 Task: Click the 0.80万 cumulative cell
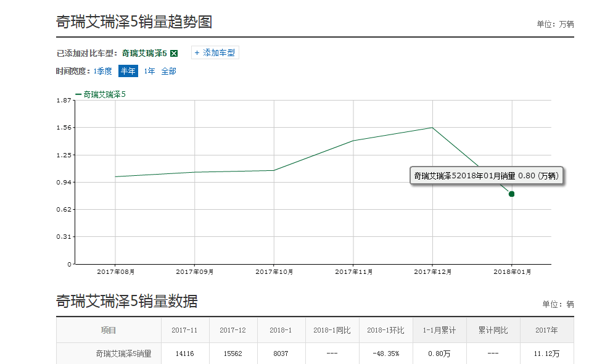pos(440,354)
